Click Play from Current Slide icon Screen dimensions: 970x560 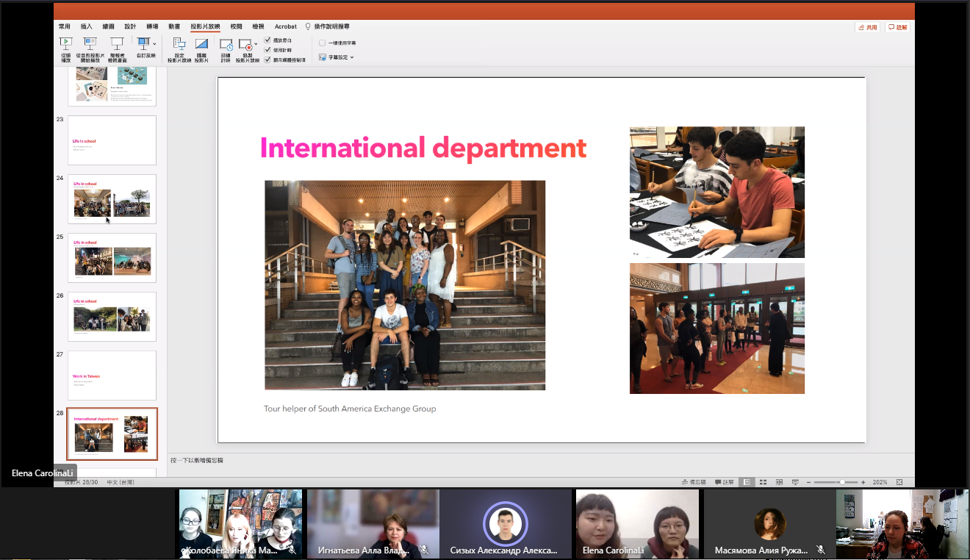click(x=90, y=44)
